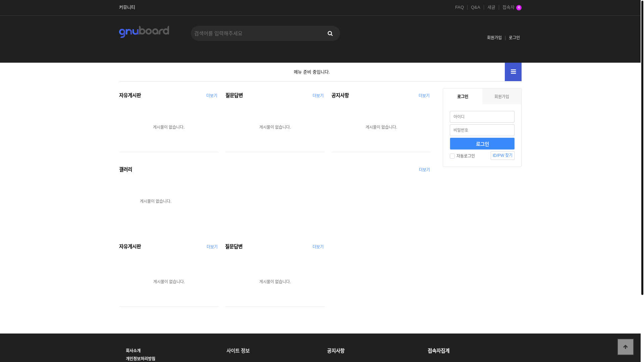Click 더보기 for 공지사항

pos(424,96)
